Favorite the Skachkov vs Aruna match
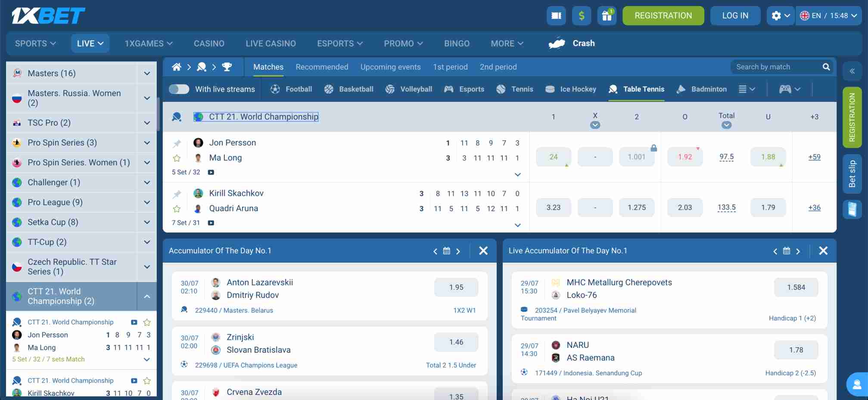This screenshot has width=868, height=400. click(177, 209)
